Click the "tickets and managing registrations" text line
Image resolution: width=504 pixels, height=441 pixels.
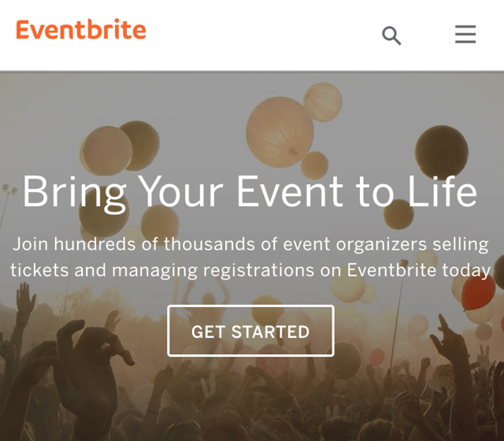[250, 270]
